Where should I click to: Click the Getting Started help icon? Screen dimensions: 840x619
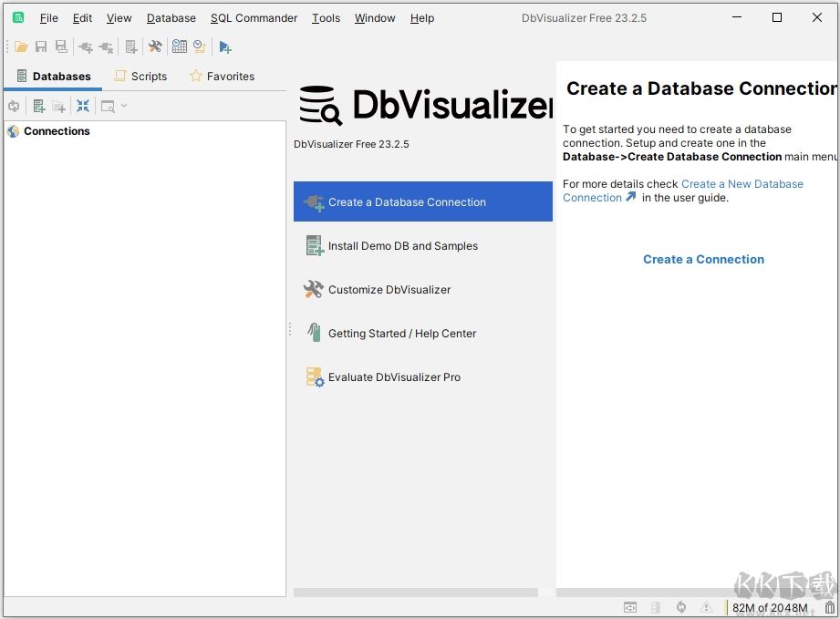coord(314,332)
